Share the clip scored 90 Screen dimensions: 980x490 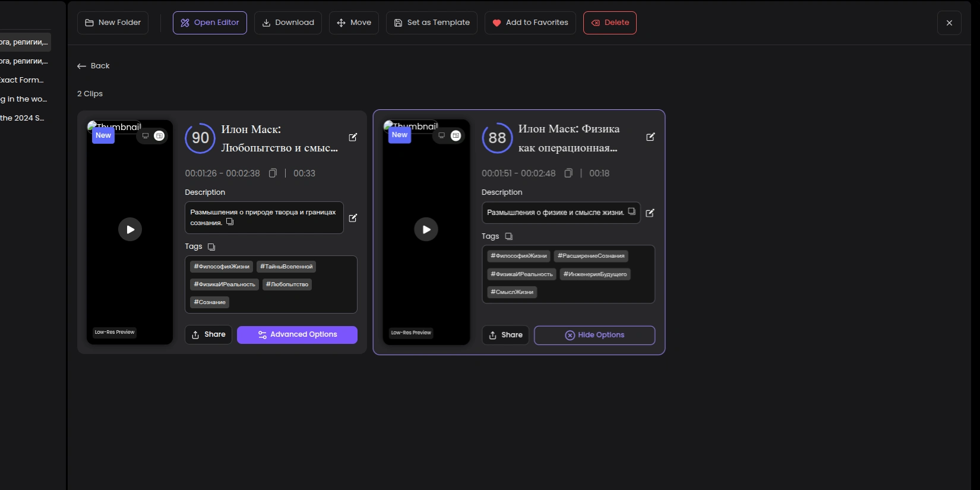point(208,335)
